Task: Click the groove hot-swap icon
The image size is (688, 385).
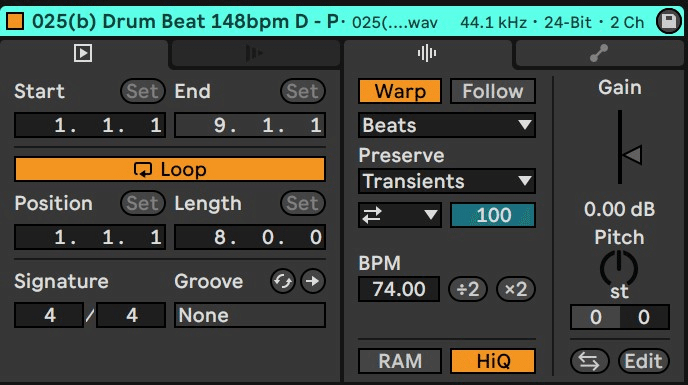Action: (283, 281)
